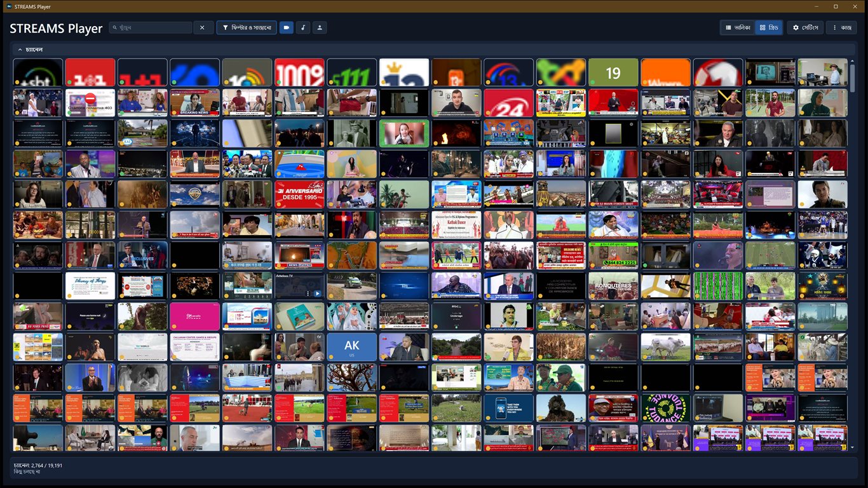
Task: Click the scrollbar up arrow
Action: (x=853, y=61)
